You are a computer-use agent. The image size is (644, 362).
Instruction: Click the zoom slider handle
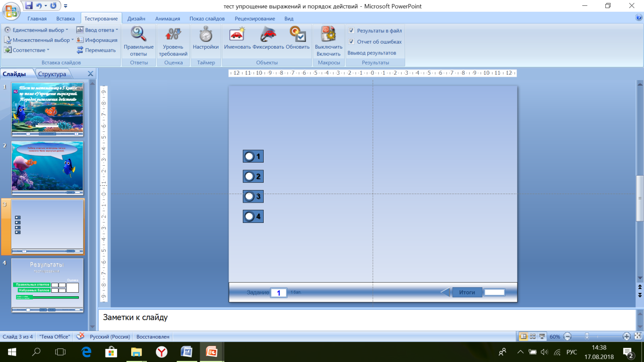point(587,336)
